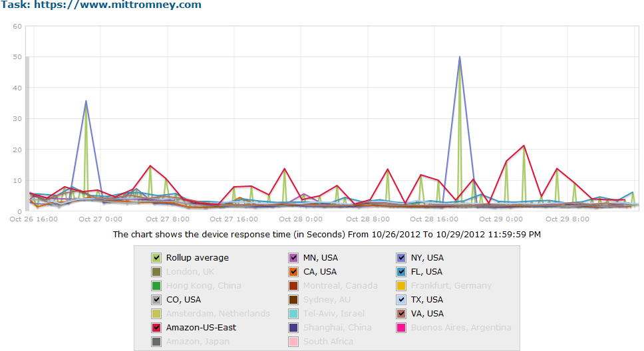The height and width of the screenshot is (351, 644).
Task: Click the Amsterdam, Netherlands swatch
Action: (156, 314)
